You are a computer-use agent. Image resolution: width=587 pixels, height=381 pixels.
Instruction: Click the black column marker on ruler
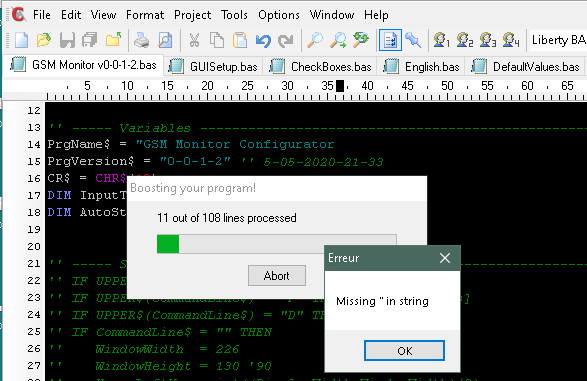[x=340, y=86]
